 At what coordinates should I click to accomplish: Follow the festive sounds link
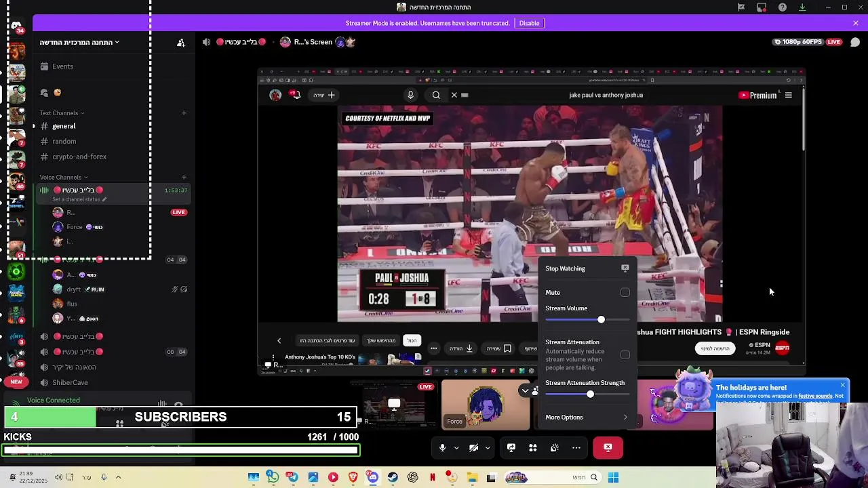click(815, 396)
